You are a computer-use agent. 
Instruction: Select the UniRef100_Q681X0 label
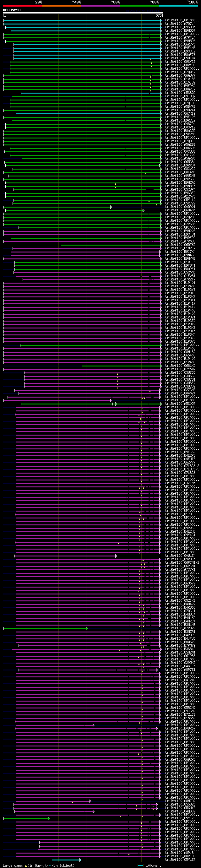point(180,366)
